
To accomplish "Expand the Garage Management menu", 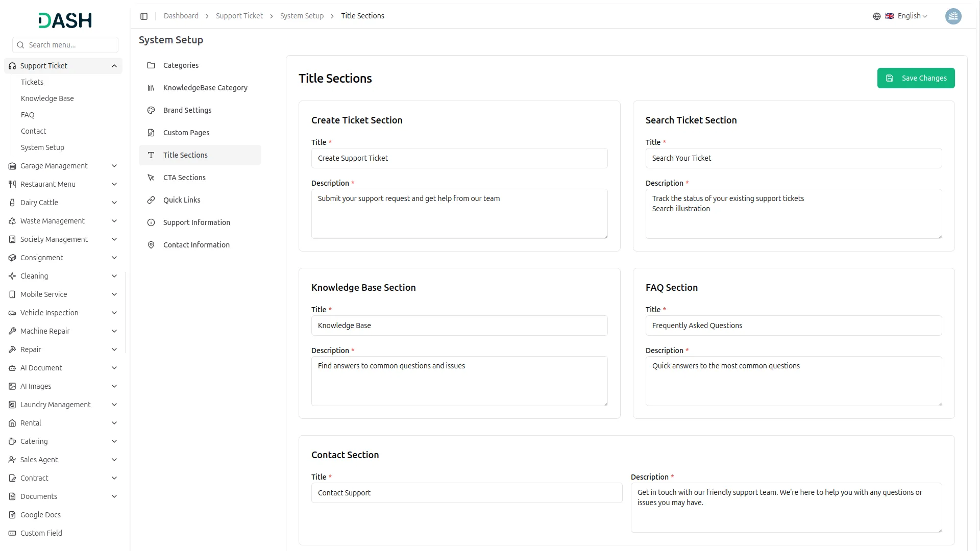I will click(x=114, y=166).
